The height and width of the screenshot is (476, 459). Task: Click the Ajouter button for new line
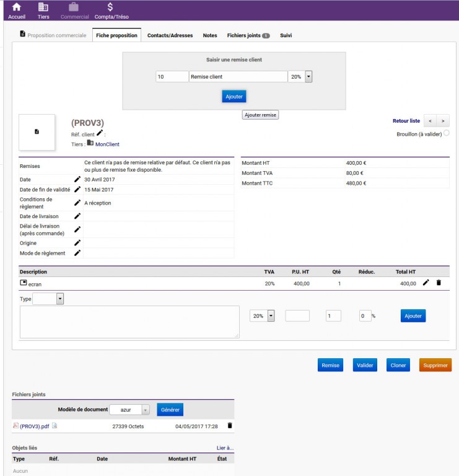[413, 315]
